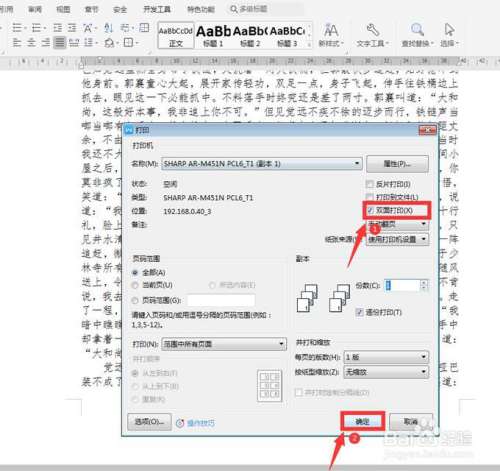Open the bullet list icon in ribbon
The image size is (500, 471).
(17, 28)
